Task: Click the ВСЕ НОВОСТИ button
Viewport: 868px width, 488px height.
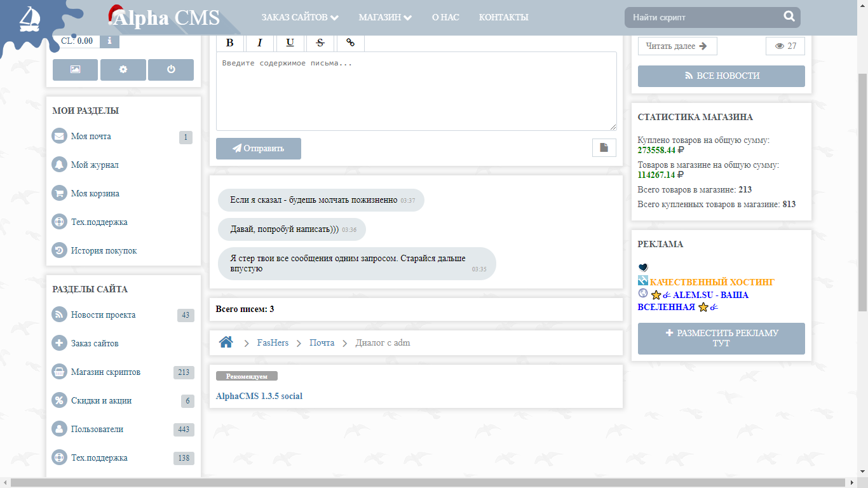Action: coord(721,76)
